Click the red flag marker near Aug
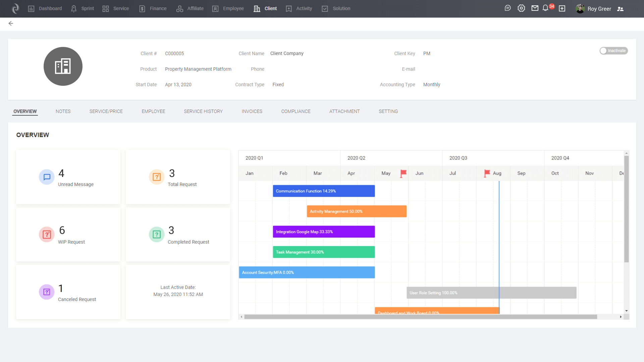The height and width of the screenshot is (362, 644). (487, 173)
